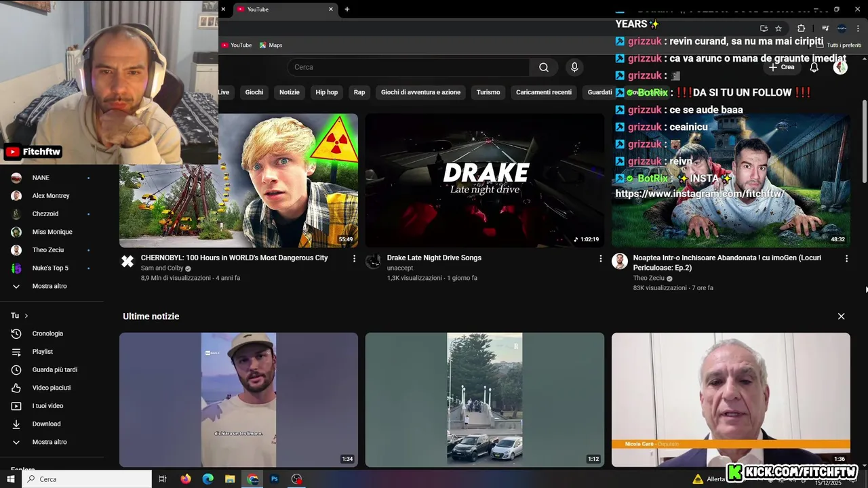This screenshot has width=868, height=488.
Task: Click the YouTube Cerca search field
Action: [x=408, y=67]
